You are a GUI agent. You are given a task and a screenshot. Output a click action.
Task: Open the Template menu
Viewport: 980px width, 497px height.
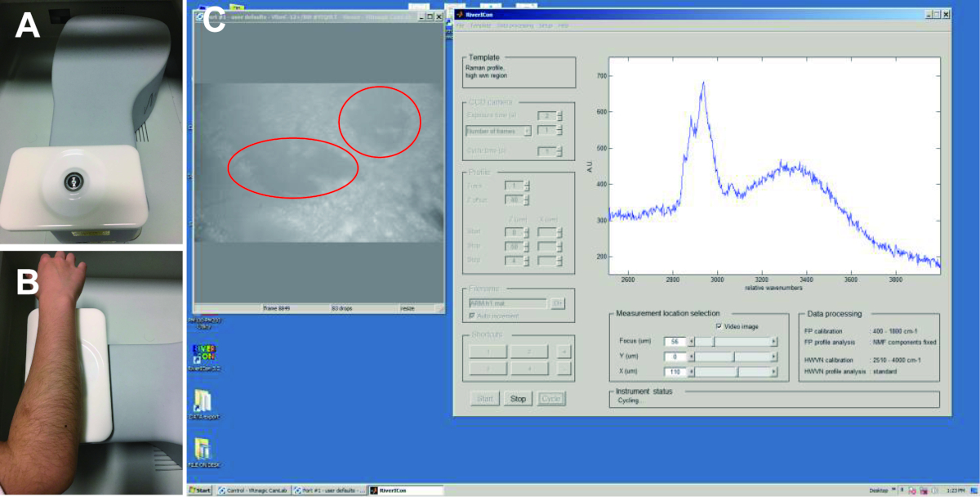(x=480, y=26)
